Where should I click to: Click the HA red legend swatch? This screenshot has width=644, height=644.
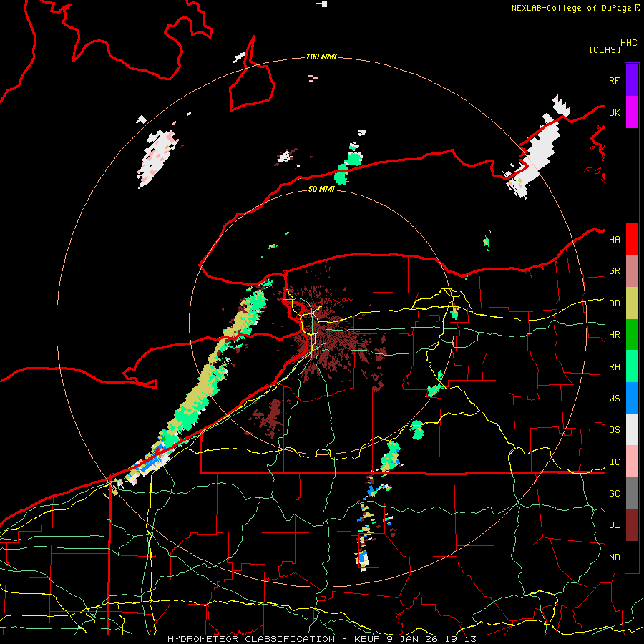[632, 239]
